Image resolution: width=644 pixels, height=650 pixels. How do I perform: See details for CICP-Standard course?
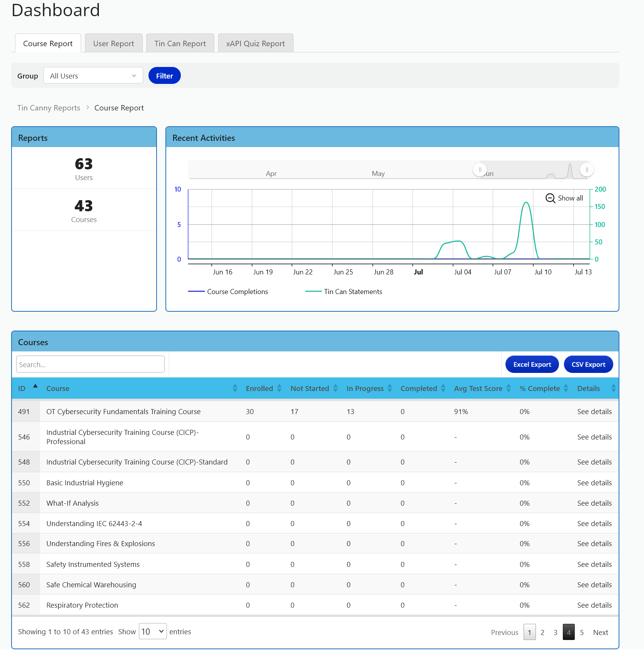pyautogui.click(x=594, y=462)
